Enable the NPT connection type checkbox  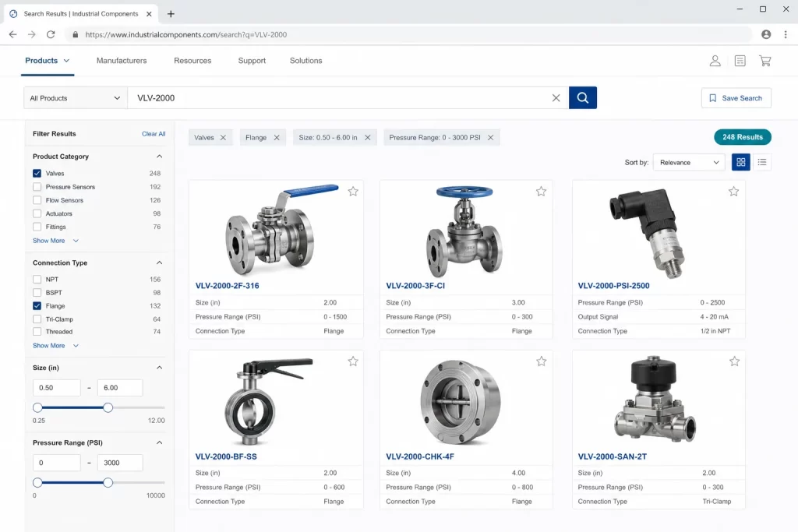point(37,279)
